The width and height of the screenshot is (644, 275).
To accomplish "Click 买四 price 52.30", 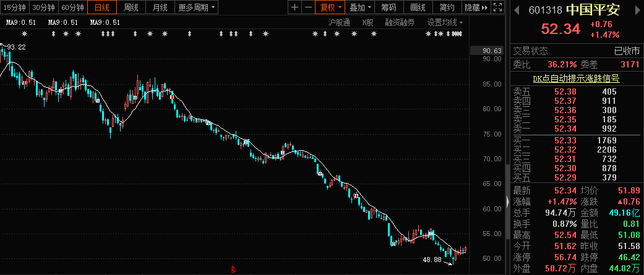I will 565,168.
